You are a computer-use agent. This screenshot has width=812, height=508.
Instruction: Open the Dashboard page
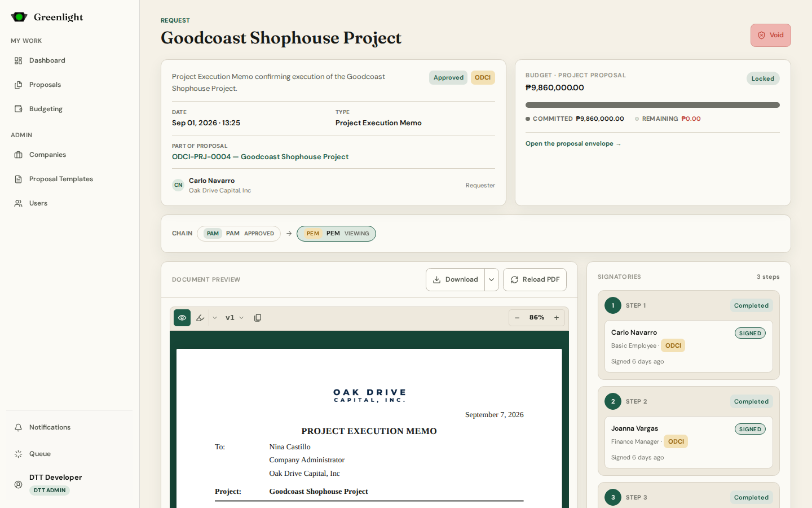pyautogui.click(x=69, y=60)
